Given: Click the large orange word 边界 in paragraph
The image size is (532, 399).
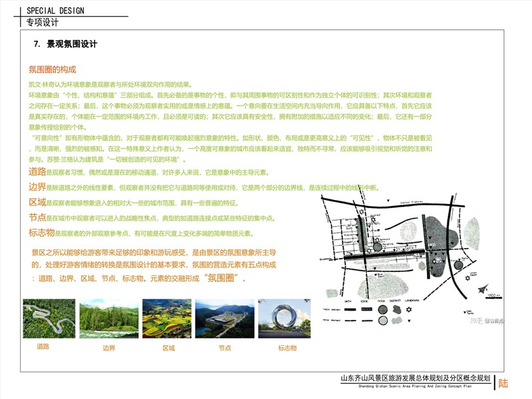Looking at the screenshot, I should 37,187.
